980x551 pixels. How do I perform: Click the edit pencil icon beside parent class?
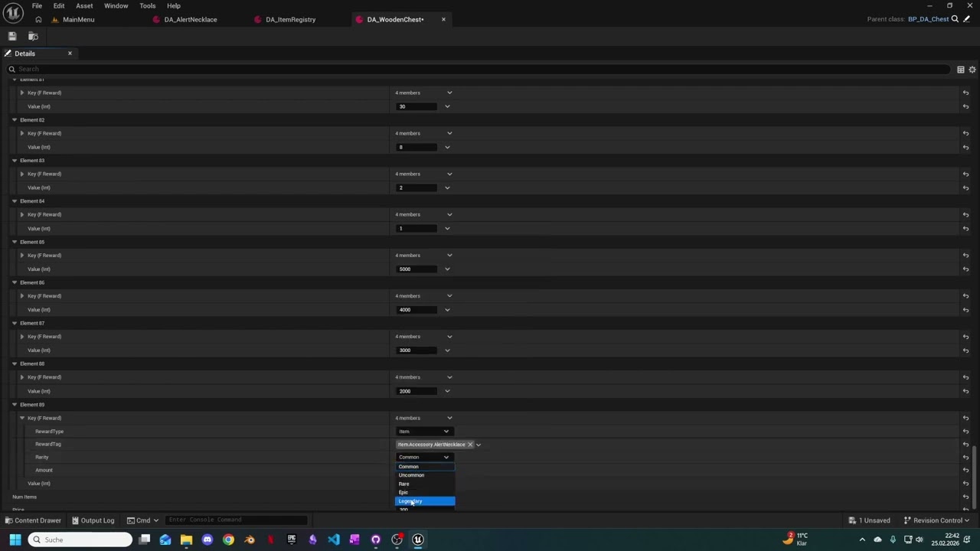tap(966, 19)
